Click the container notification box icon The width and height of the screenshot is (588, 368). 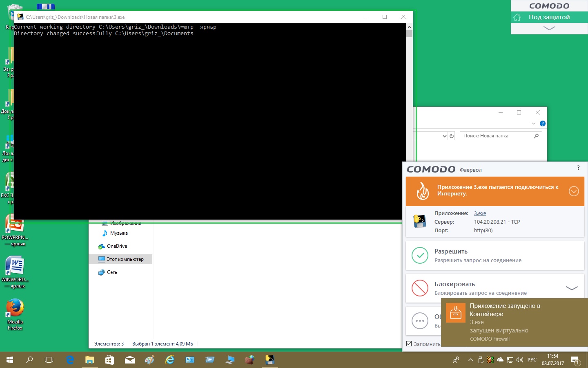[x=455, y=313]
